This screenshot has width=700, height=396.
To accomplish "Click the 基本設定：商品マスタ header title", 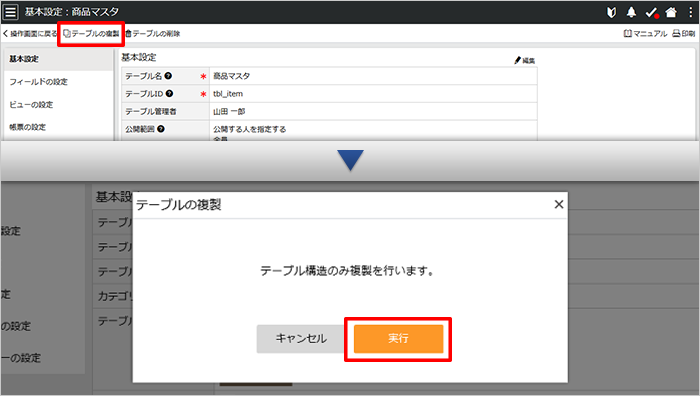I will (71, 12).
